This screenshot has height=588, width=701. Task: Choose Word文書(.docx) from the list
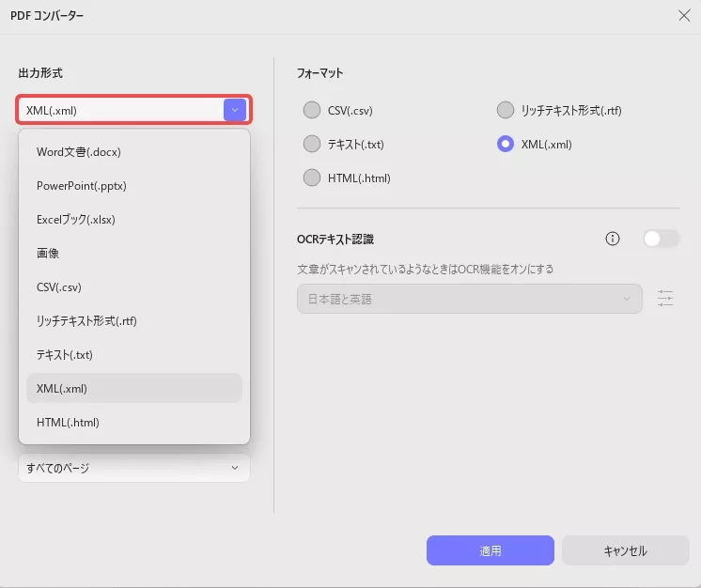(134, 152)
